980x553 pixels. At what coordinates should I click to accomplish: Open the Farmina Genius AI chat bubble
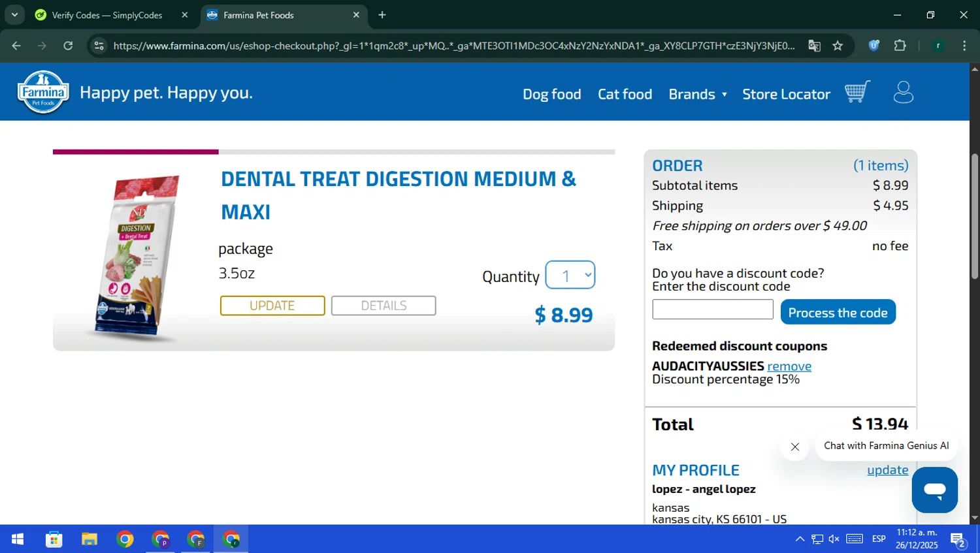point(935,490)
